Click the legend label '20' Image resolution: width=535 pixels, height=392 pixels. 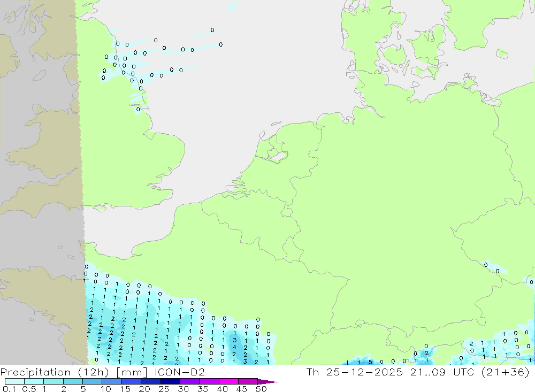coord(144,389)
